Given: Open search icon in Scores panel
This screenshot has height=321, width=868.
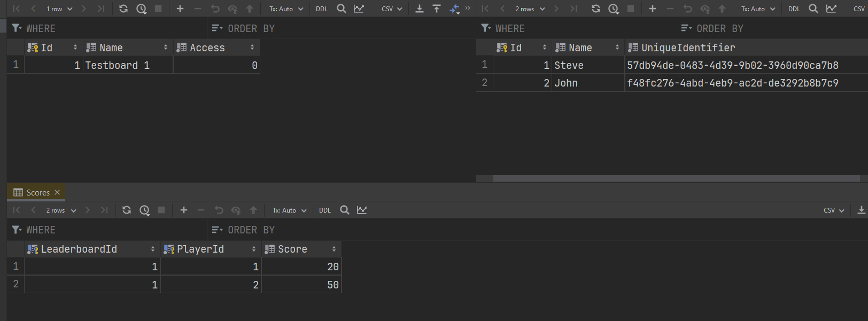Looking at the screenshot, I should pyautogui.click(x=345, y=210).
